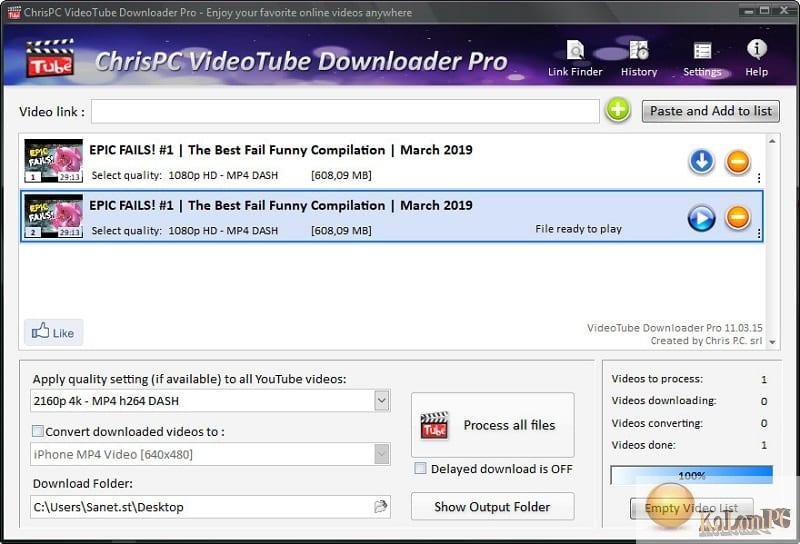Browse for download folder icon

381,506
